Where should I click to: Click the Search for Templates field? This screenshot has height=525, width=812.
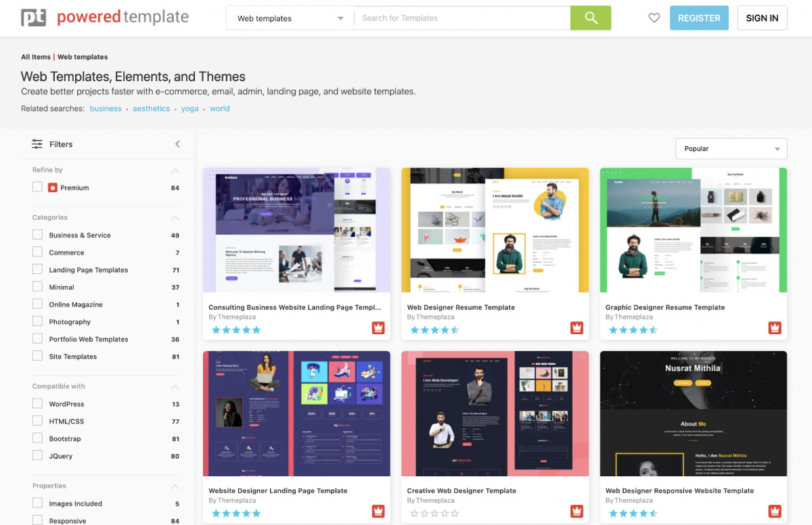(462, 18)
